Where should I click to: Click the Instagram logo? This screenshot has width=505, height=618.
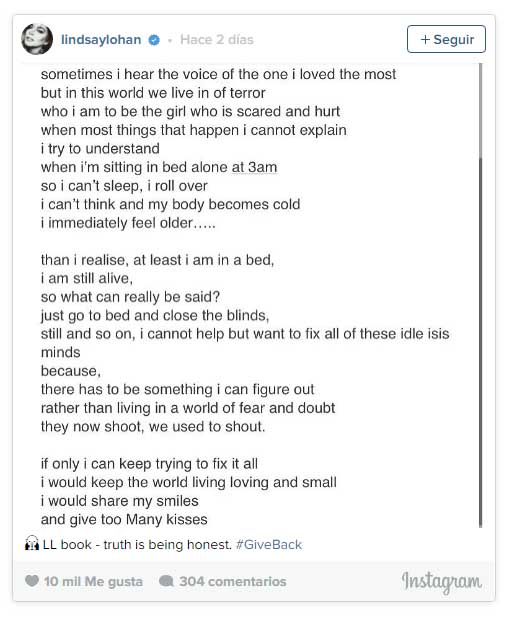441,582
